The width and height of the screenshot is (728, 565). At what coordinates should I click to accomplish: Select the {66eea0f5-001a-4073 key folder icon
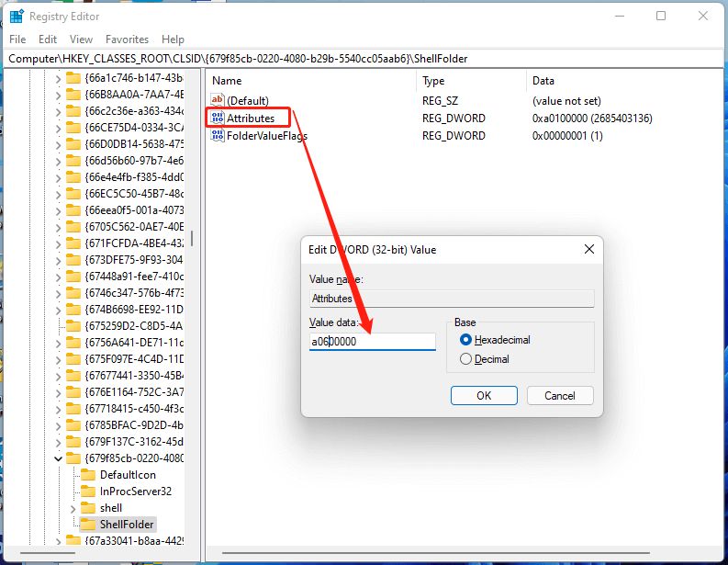73,210
